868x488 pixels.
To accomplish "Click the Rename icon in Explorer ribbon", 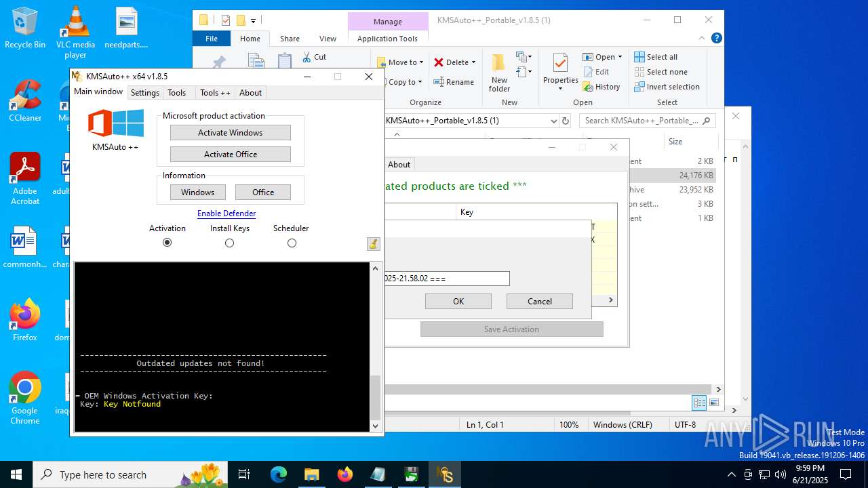I will point(439,82).
